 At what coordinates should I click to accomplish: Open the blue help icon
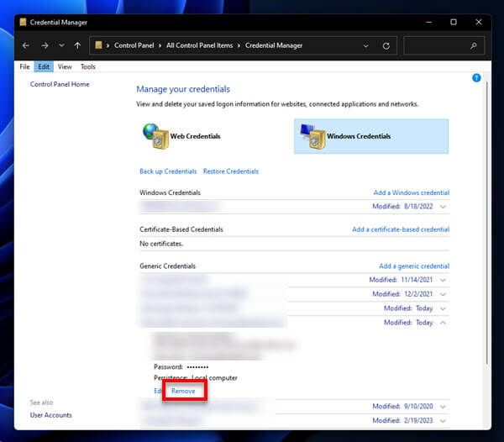476,78
